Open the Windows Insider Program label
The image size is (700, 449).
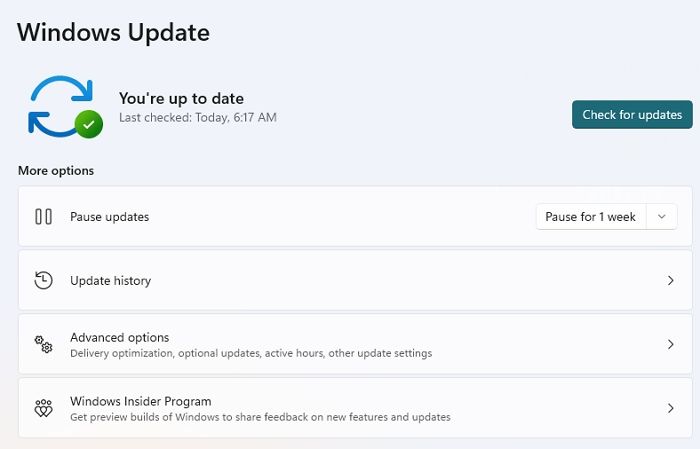[x=140, y=401]
